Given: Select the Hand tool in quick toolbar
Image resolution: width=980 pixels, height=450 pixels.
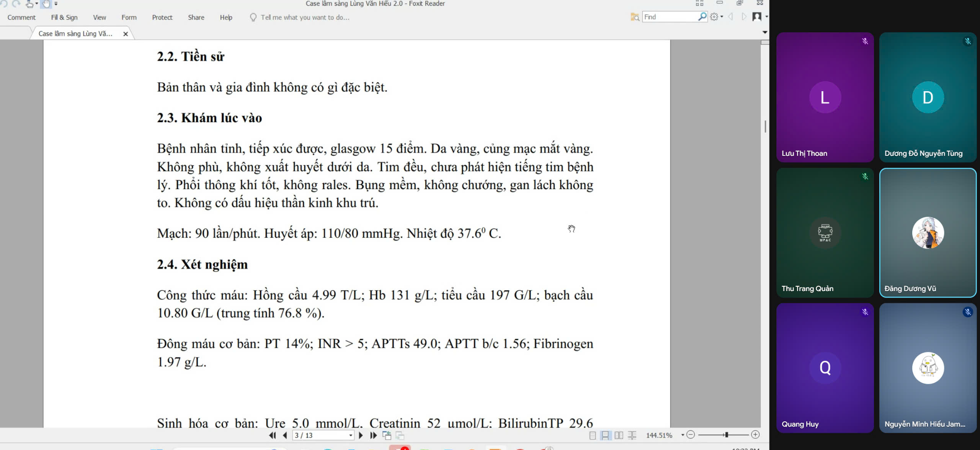Looking at the screenshot, I should click(46, 4).
